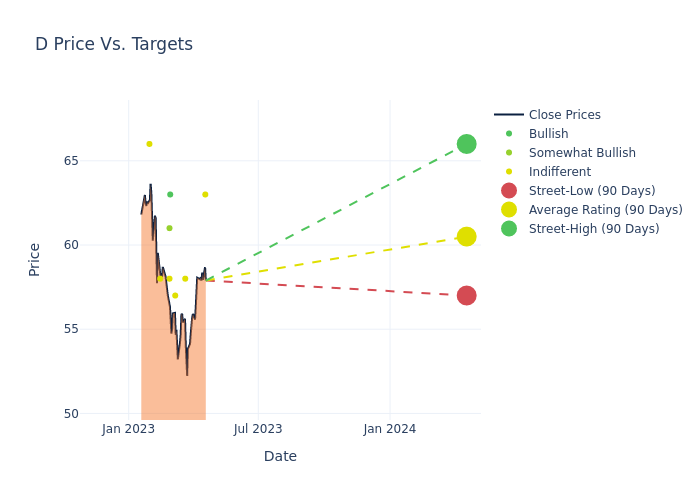
Task: Toggle Bullish legend entry
Action: coord(548,134)
